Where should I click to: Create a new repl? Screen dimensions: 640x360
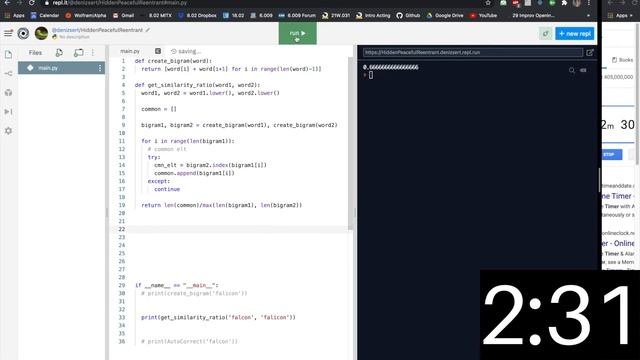pos(574,33)
